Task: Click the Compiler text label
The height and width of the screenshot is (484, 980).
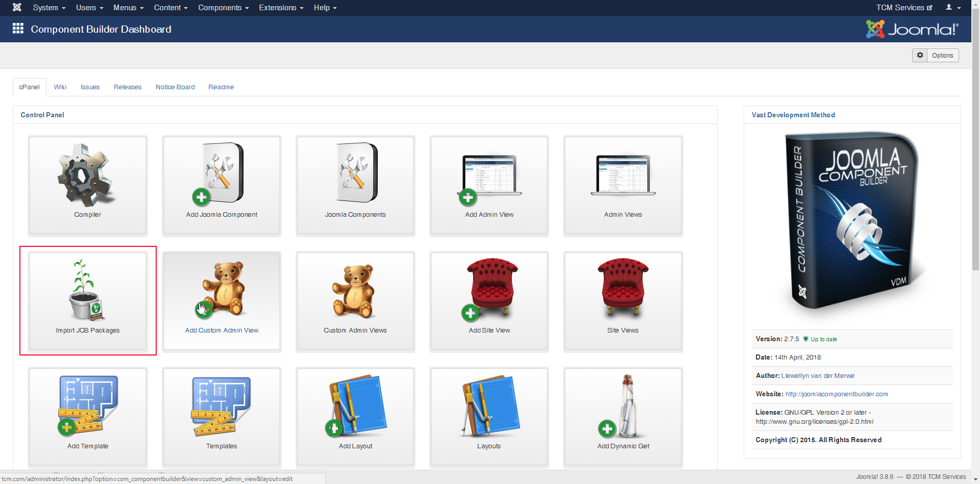Action: (88, 215)
